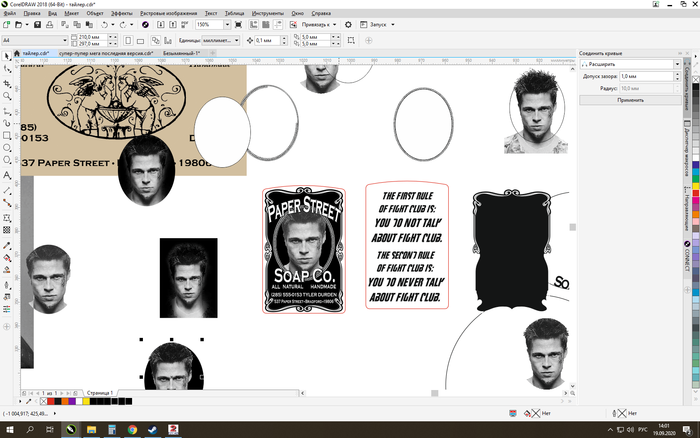This screenshot has width=700, height=438.
Task: Set page orientation to landscape
Action: pos(140,41)
